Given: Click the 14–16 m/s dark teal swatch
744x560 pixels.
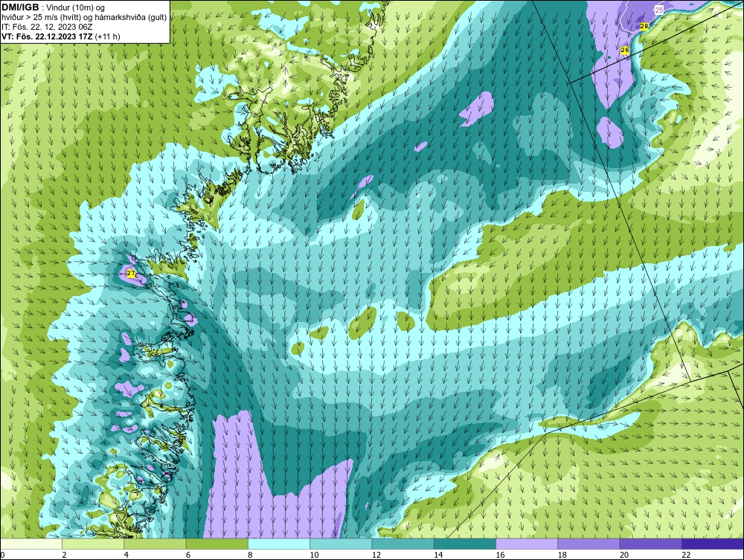Looking at the screenshot, I should (465, 544).
